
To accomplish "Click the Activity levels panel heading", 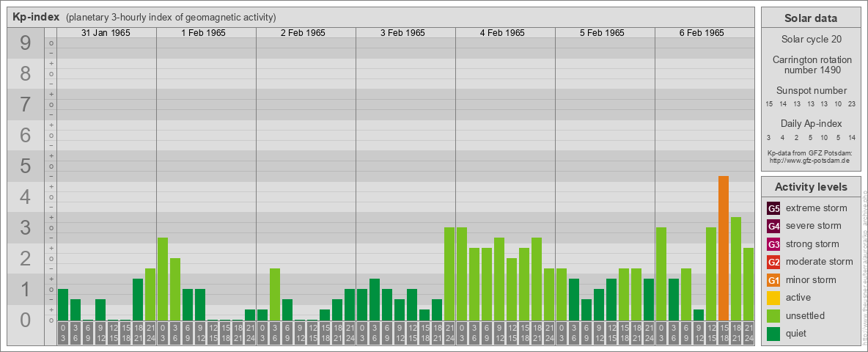I will [x=810, y=187].
